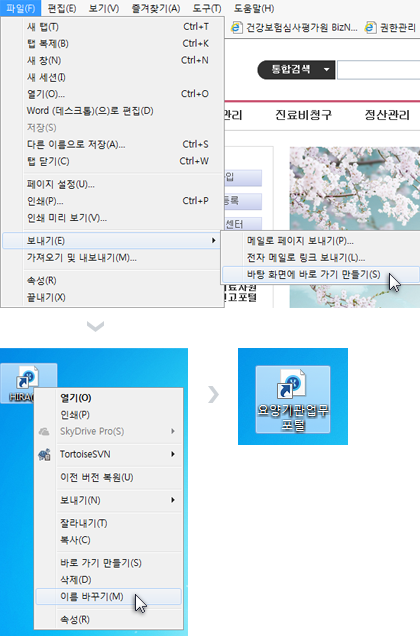This screenshot has width=420, height=636.
Task: Click the cherry blossom banner image
Action: (355, 189)
